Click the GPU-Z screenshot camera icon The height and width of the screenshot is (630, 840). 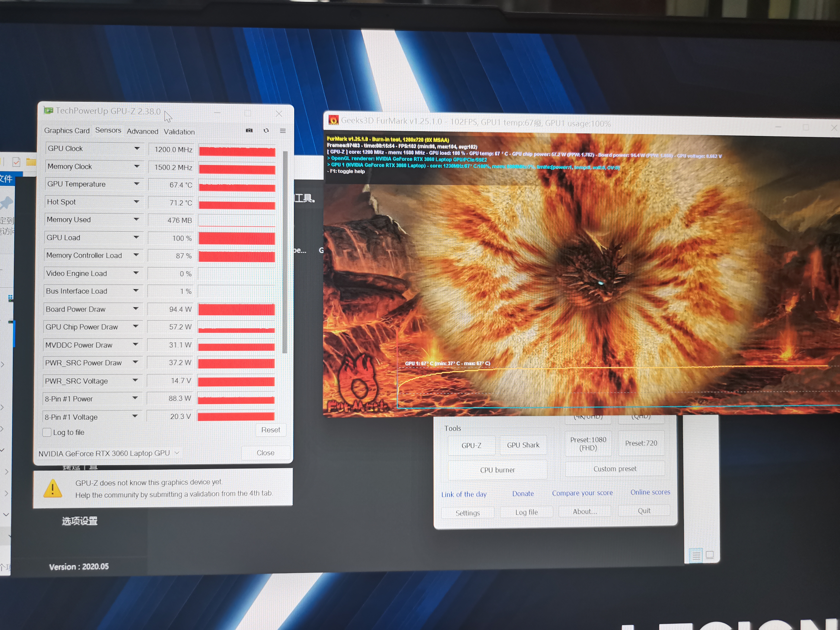point(249,130)
